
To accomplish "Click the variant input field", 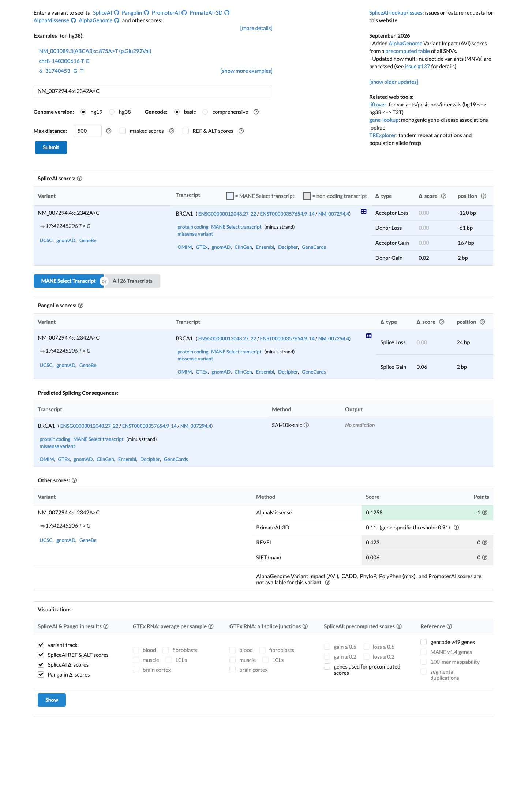I will tap(153, 91).
